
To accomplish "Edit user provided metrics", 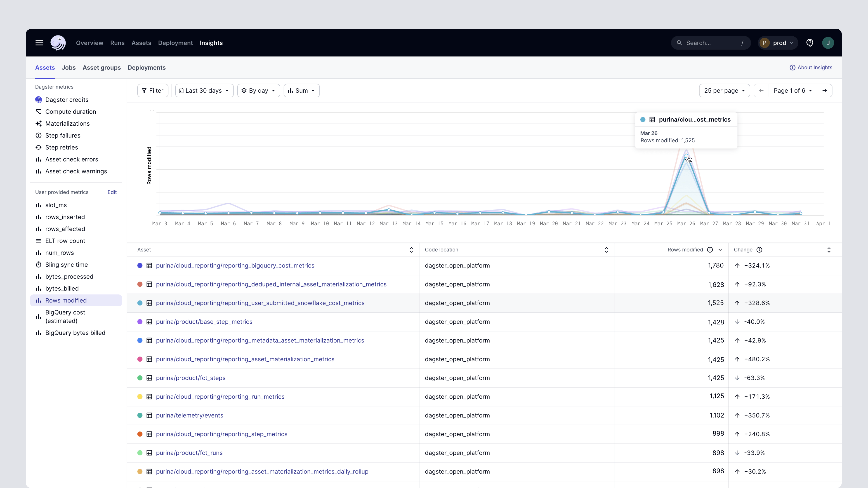I will [112, 192].
